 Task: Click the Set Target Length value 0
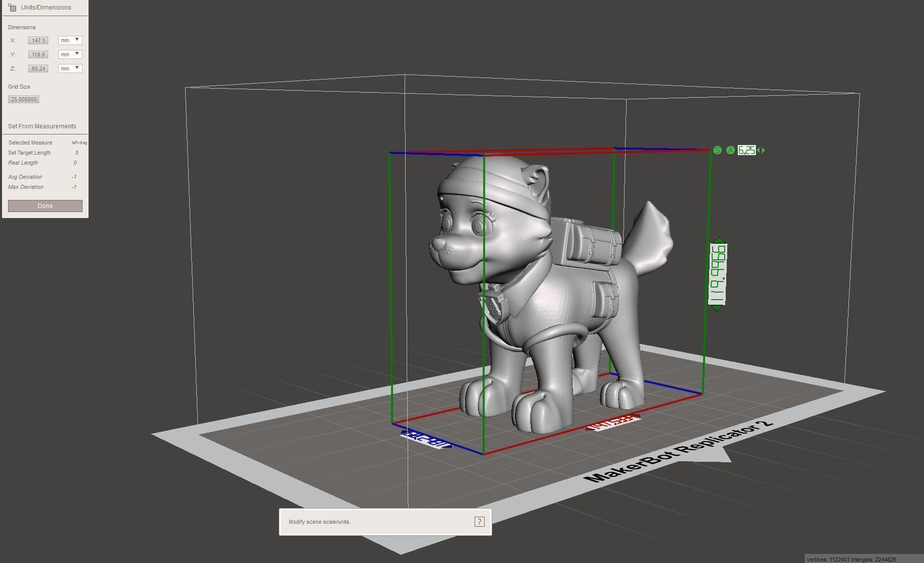(77, 153)
